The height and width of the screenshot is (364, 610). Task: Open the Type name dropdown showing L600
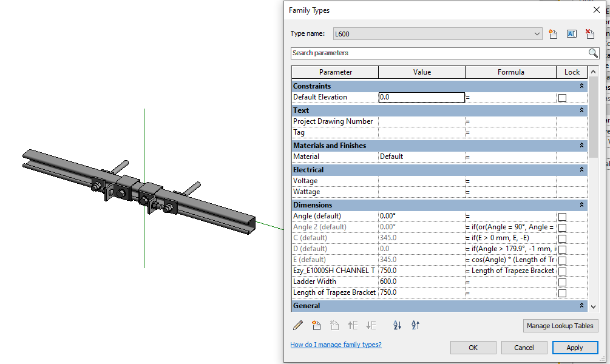tap(438, 34)
